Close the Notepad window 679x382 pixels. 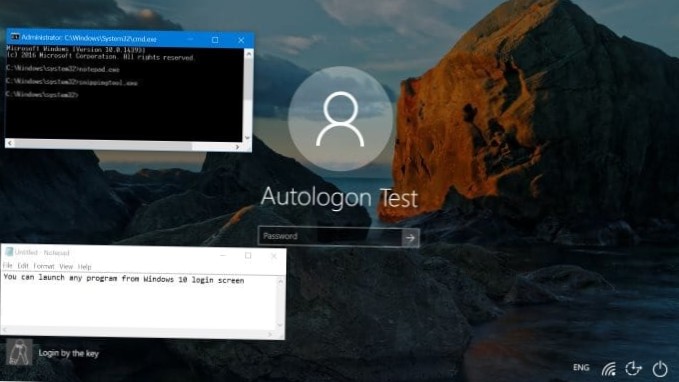click(274, 256)
